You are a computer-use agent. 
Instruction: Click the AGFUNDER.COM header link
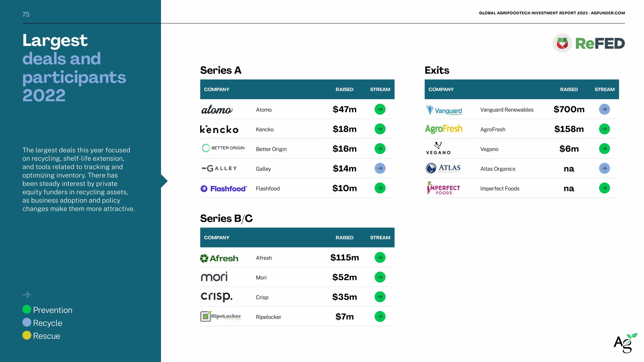point(608,13)
